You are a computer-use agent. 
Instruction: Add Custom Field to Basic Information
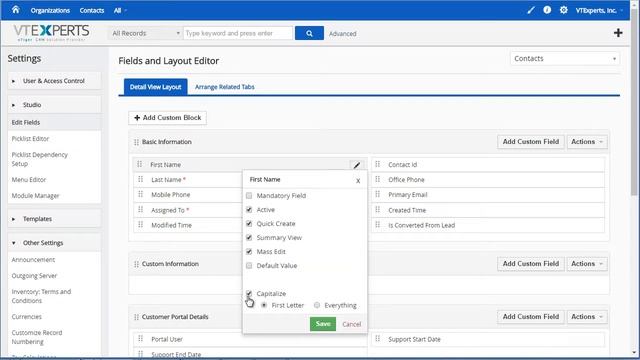click(531, 142)
